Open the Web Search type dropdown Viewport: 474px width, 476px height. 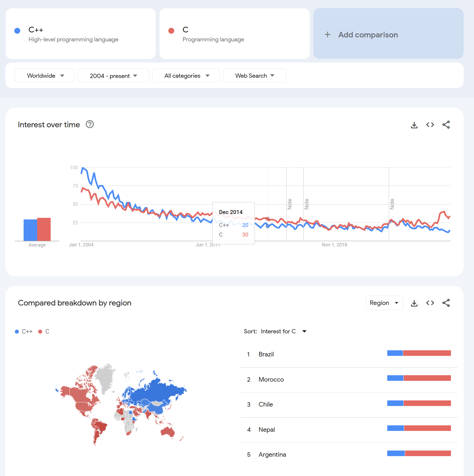point(254,76)
